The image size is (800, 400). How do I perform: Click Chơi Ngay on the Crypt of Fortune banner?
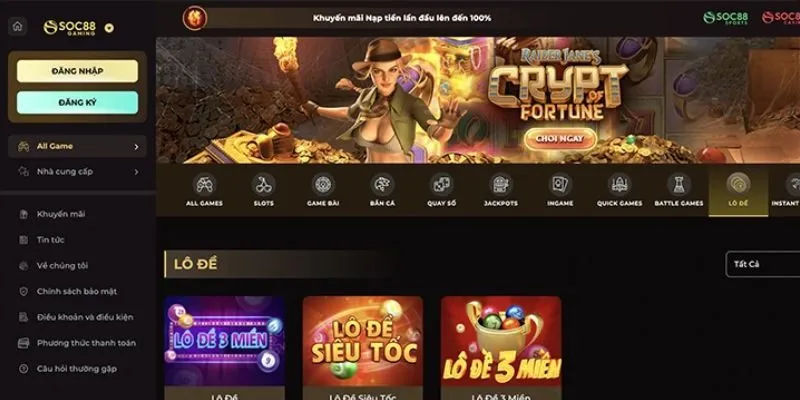point(560,139)
